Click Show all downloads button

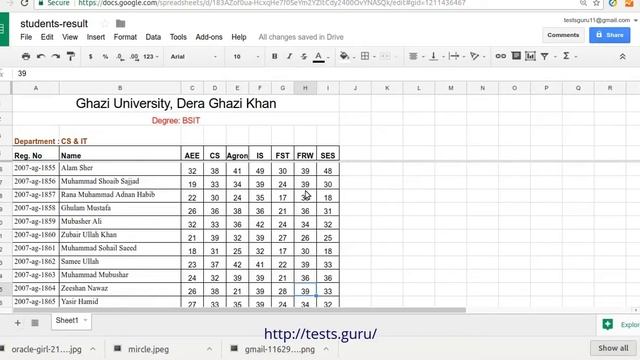[x=613, y=348]
